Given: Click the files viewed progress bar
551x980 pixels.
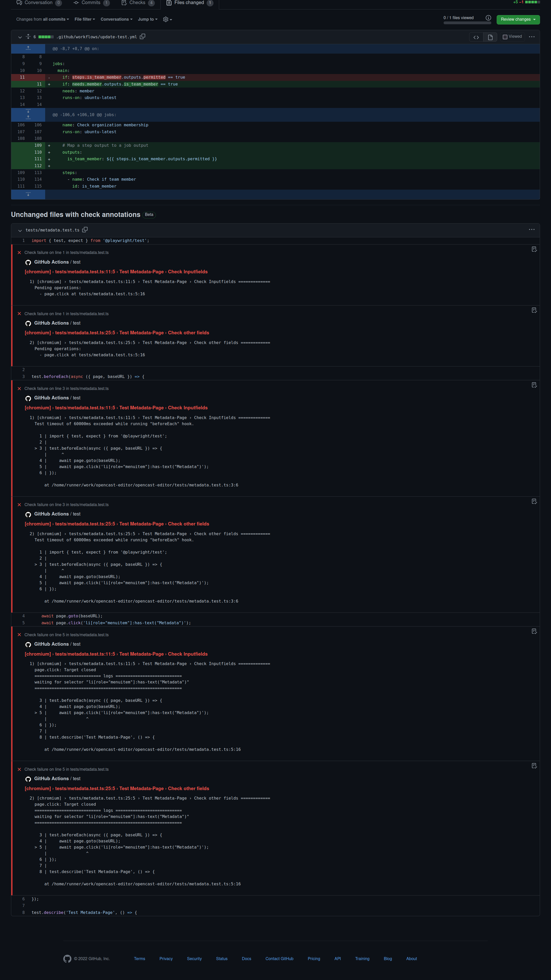Looking at the screenshot, I should [x=467, y=22].
